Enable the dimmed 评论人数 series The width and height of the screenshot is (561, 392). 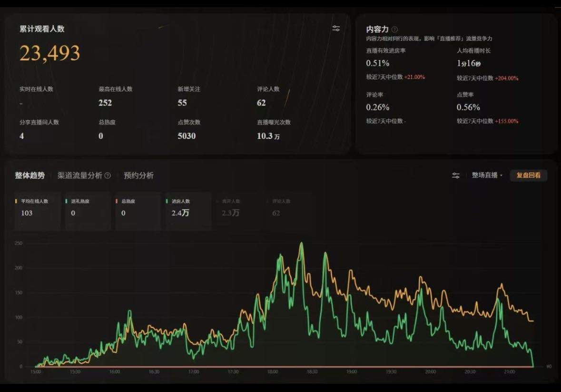(283, 201)
